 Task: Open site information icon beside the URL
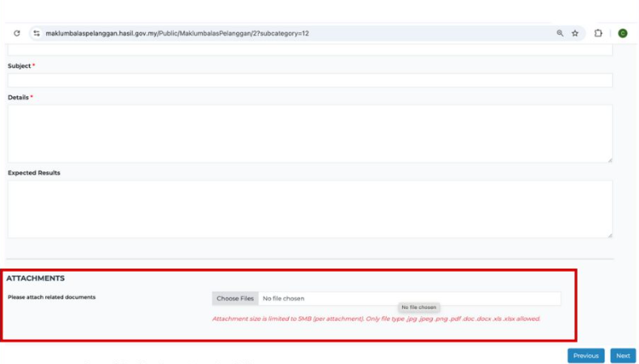(x=37, y=33)
